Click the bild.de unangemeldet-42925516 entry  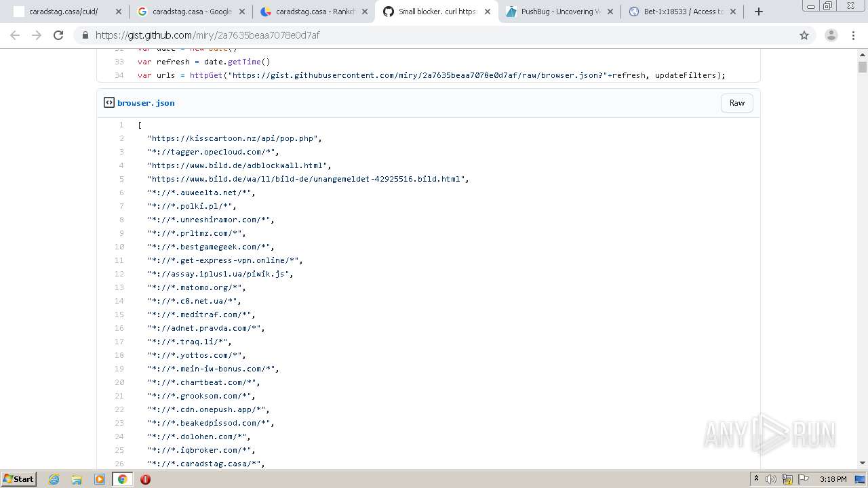(x=308, y=179)
